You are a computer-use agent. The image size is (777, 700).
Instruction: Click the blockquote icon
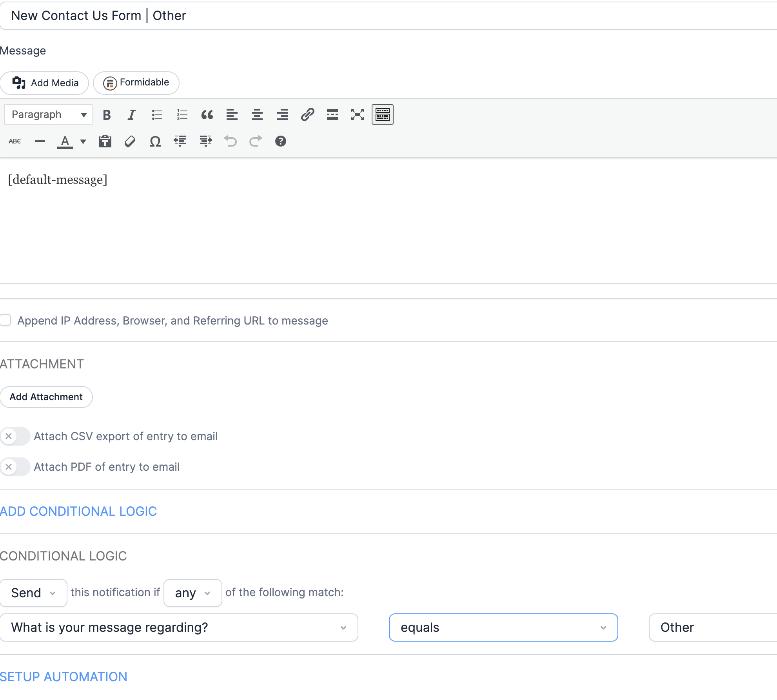coord(207,115)
